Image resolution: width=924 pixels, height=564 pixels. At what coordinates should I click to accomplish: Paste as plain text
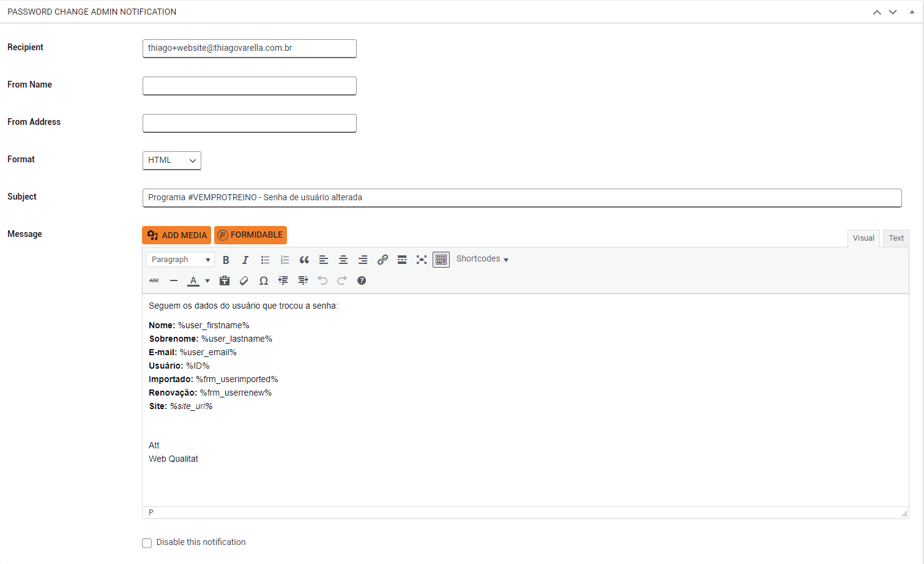pyautogui.click(x=225, y=280)
